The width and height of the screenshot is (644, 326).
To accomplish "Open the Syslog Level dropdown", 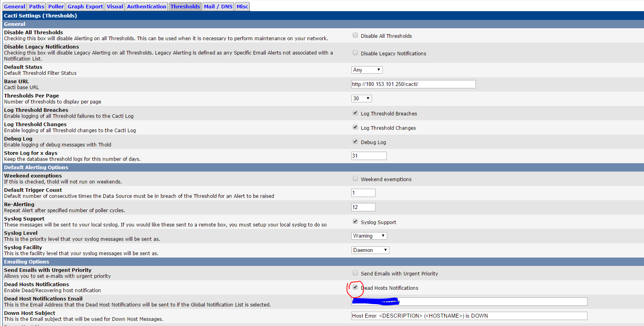I will tap(369, 236).
